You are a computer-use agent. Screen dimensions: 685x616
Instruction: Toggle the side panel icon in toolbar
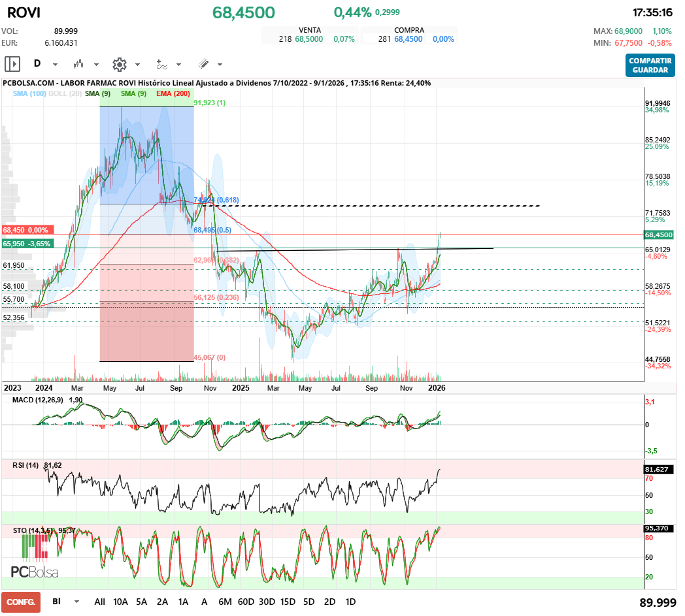pos(12,64)
